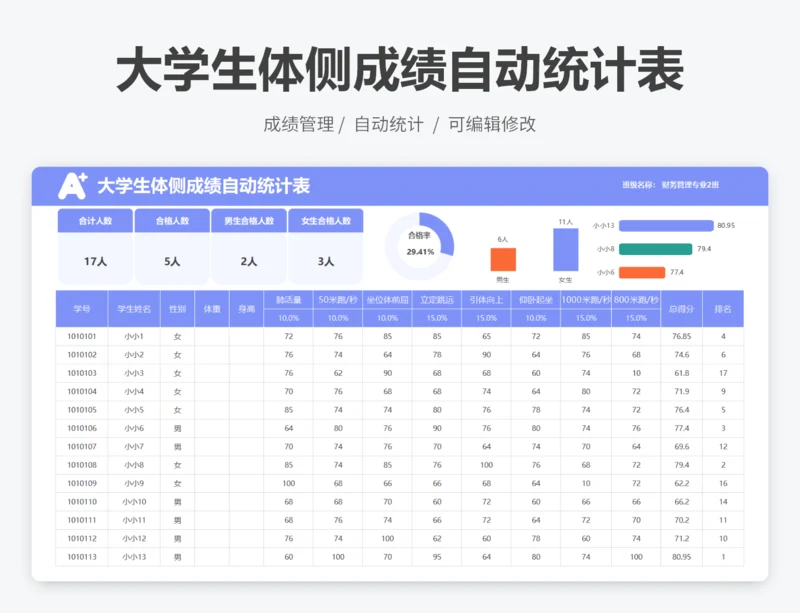800x613 pixels.
Task: Click the 800米跑/秒 column header
Action: (636, 300)
